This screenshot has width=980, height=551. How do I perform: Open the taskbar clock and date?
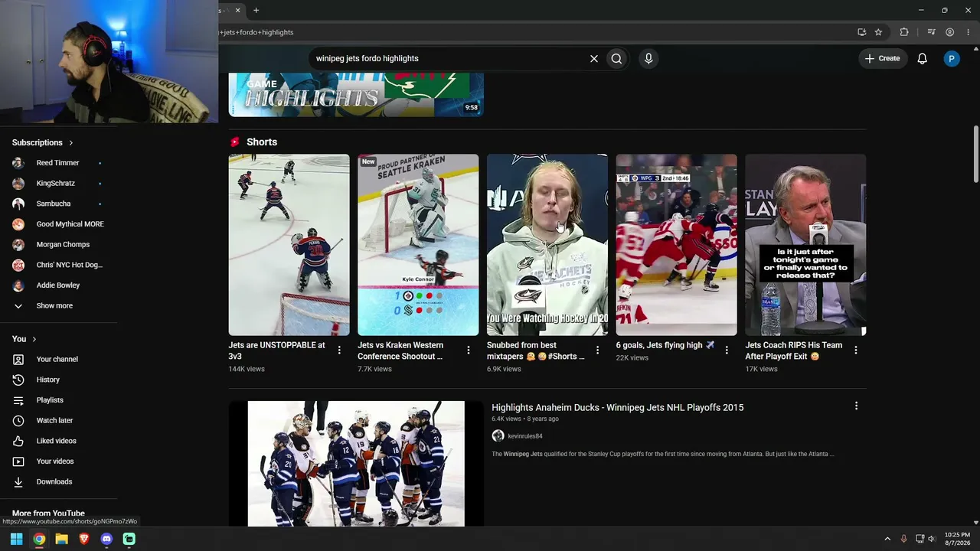coord(957,539)
